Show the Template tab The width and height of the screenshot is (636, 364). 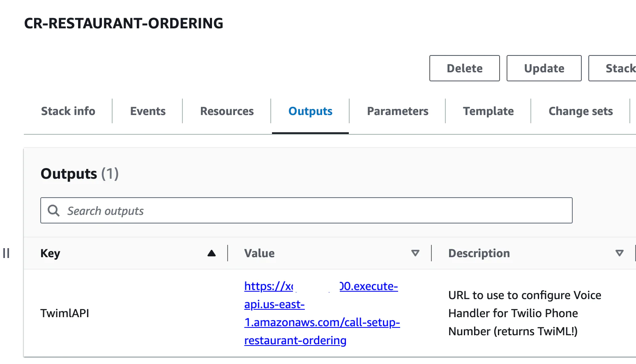(489, 111)
